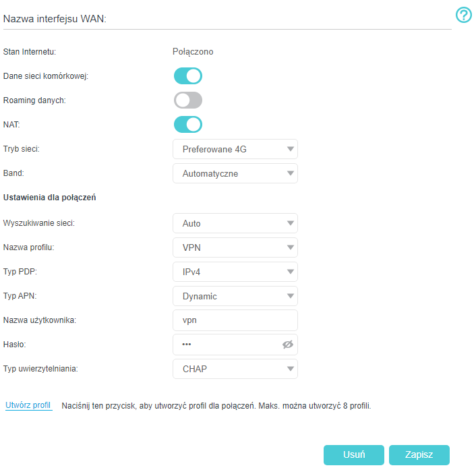
Task: Focus the Hasło password field
Action: click(x=226, y=345)
